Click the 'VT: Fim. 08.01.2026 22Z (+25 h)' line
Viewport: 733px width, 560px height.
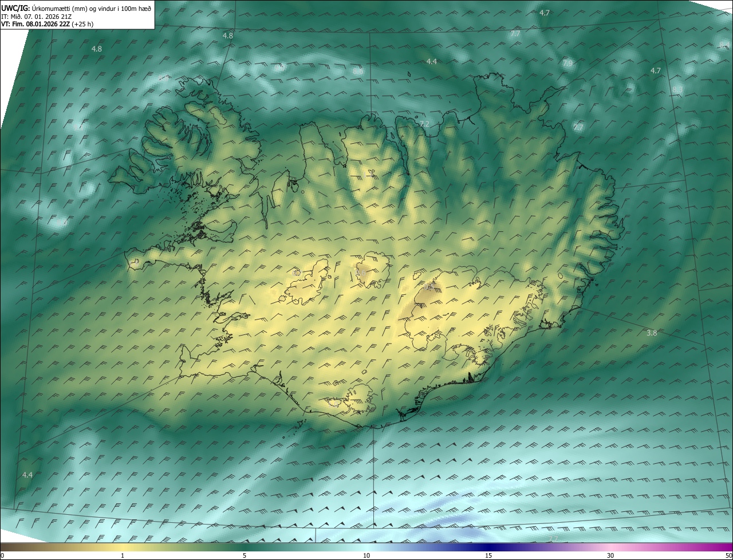(x=47, y=24)
